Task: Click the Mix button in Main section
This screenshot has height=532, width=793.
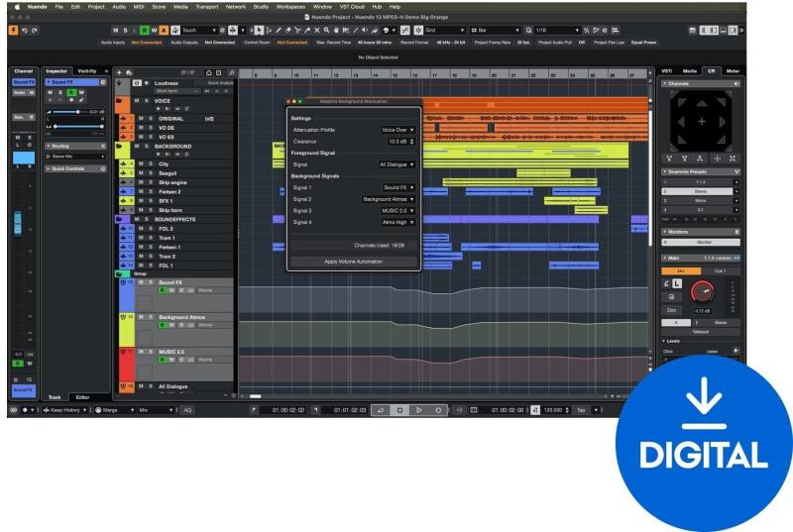Action: (x=681, y=271)
